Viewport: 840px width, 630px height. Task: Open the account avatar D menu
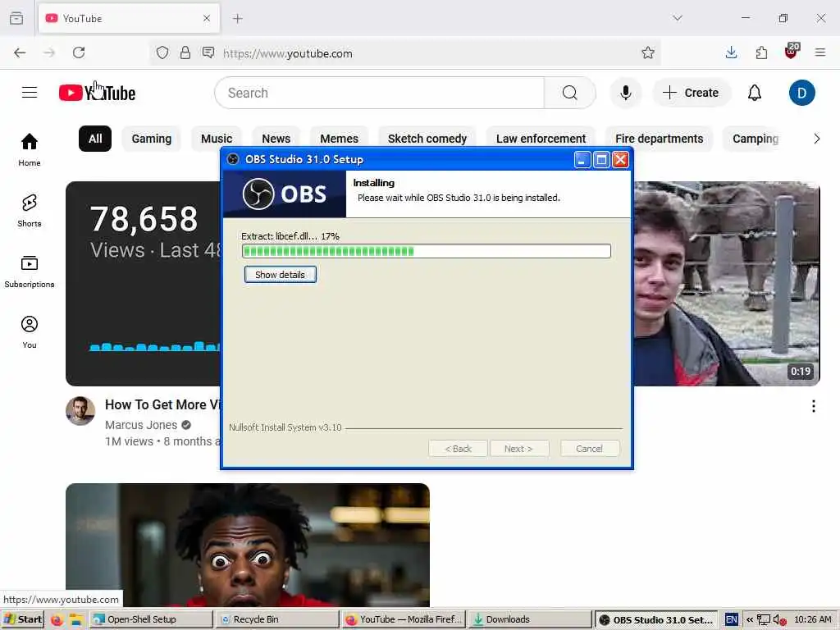click(x=801, y=93)
